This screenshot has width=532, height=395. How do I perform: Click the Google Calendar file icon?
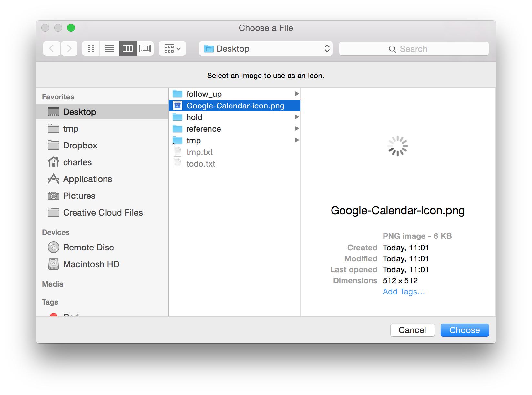pos(178,106)
